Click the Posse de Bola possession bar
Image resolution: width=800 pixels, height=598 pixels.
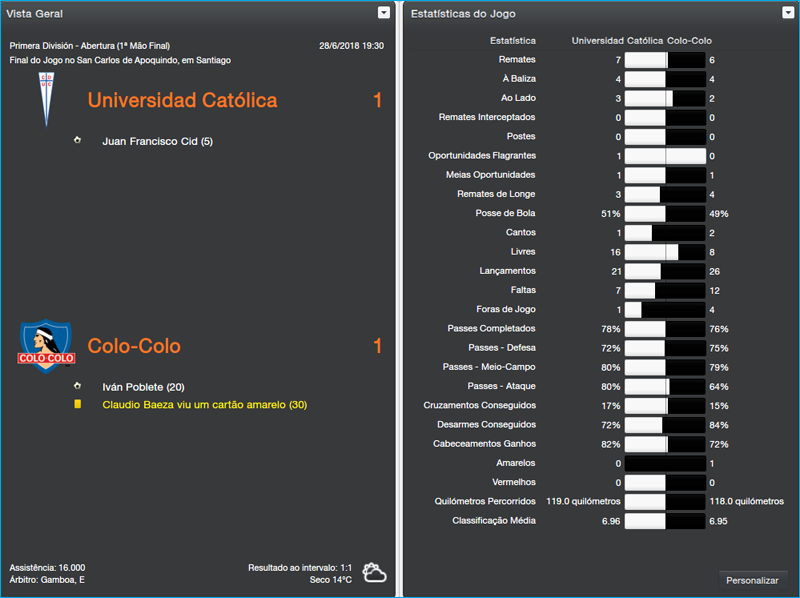[x=665, y=213]
